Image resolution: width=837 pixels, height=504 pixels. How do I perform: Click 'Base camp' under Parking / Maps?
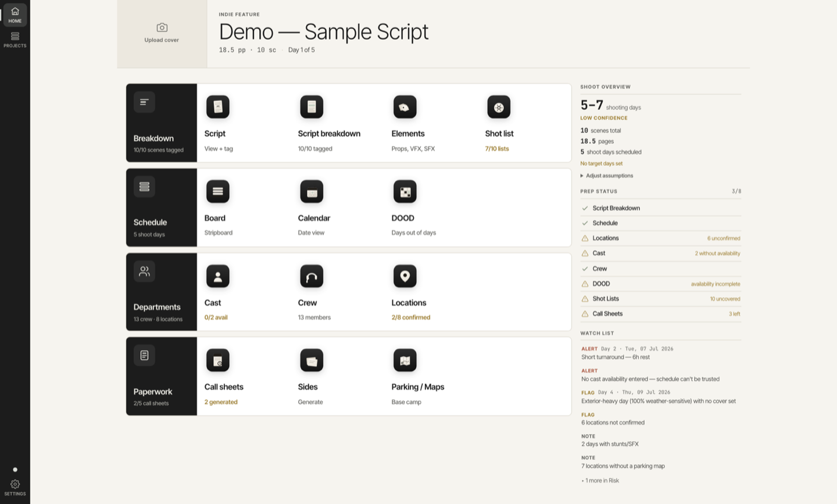[x=406, y=402]
